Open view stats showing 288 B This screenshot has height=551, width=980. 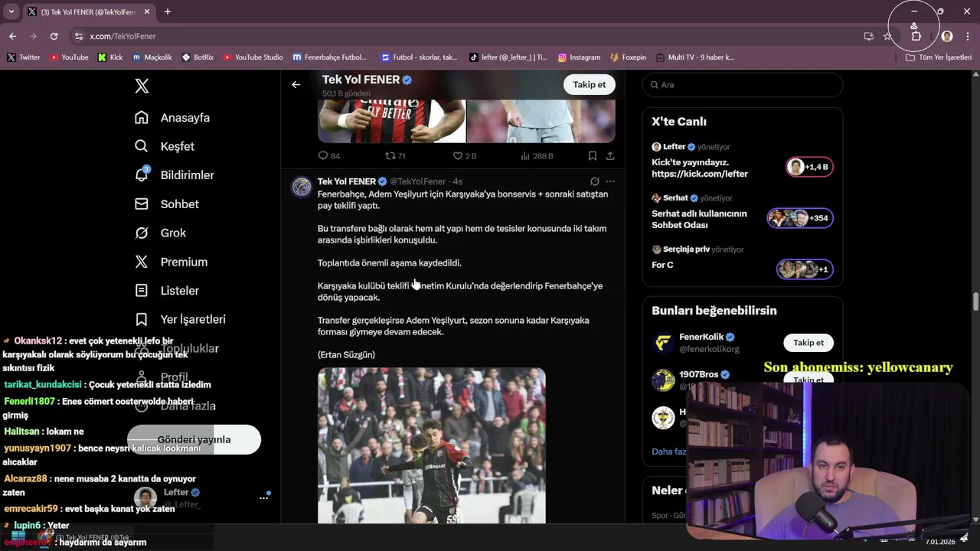tap(537, 155)
